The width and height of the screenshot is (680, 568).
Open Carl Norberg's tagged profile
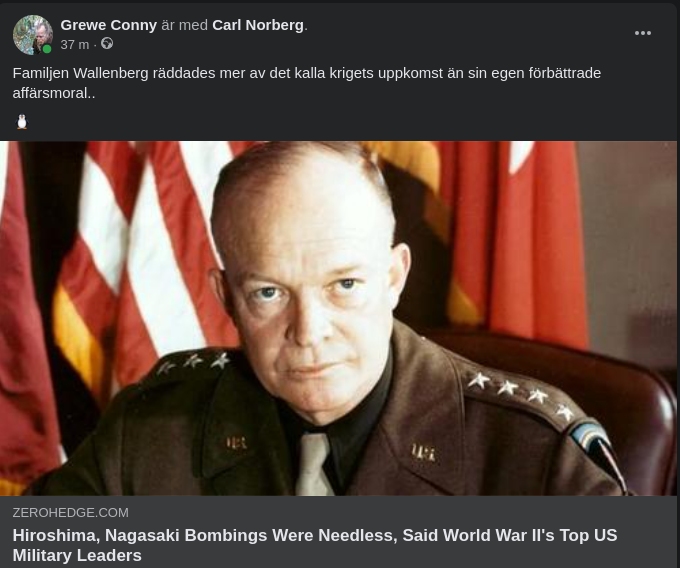(258, 25)
